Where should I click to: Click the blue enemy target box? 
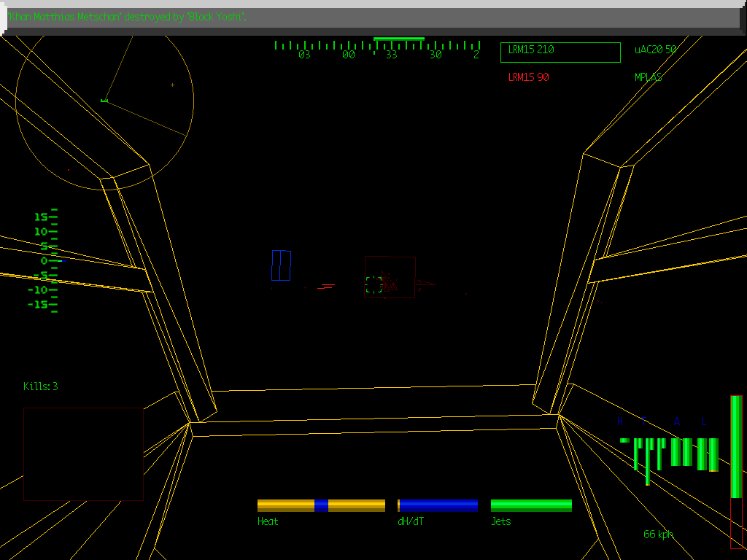tap(282, 267)
